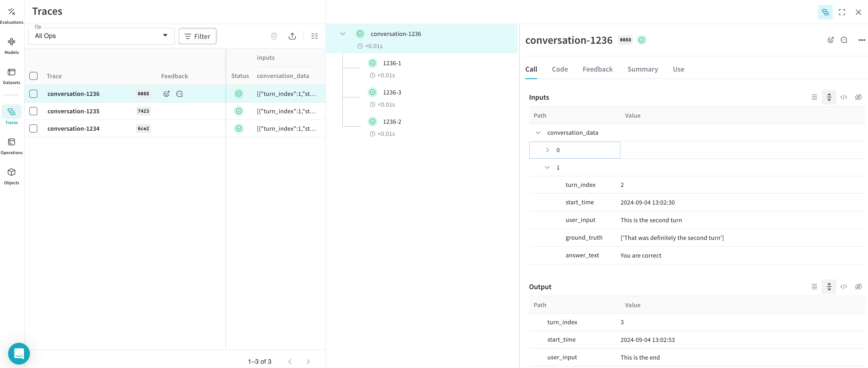Viewport: 868px width, 368px height.
Task: Toggle Output hide-values eye icon
Action: (x=858, y=287)
